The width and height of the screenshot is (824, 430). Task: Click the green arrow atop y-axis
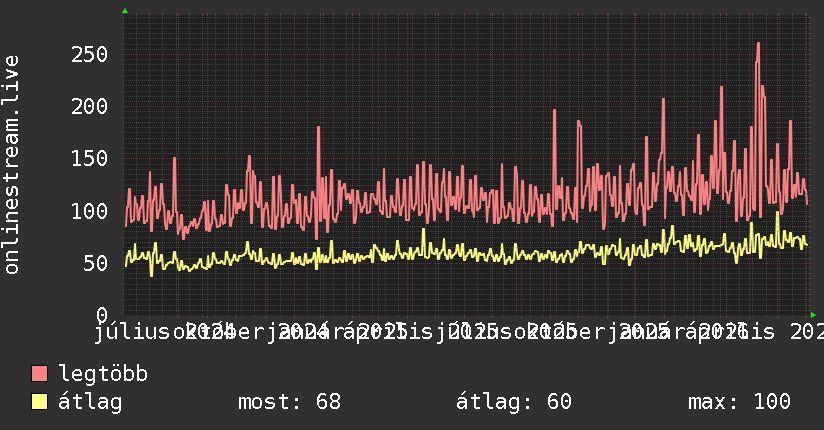pyautogui.click(x=125, y=11)
